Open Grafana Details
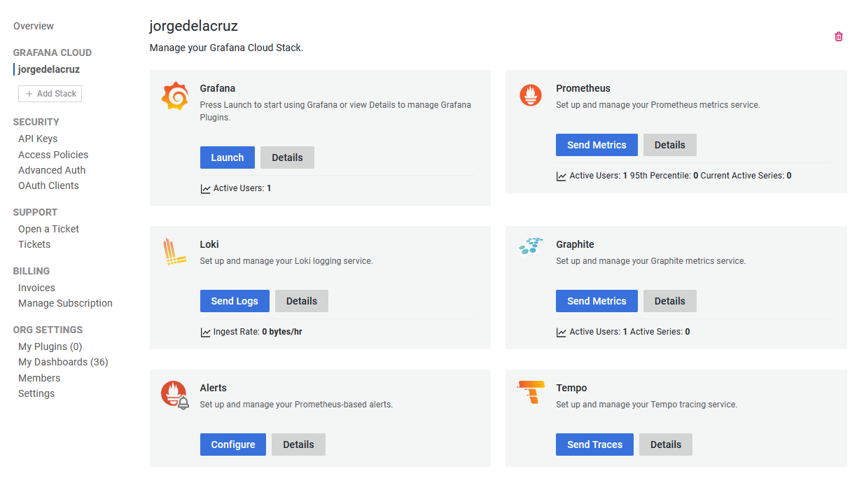864x504 pixels. click(x=287, y=157)
